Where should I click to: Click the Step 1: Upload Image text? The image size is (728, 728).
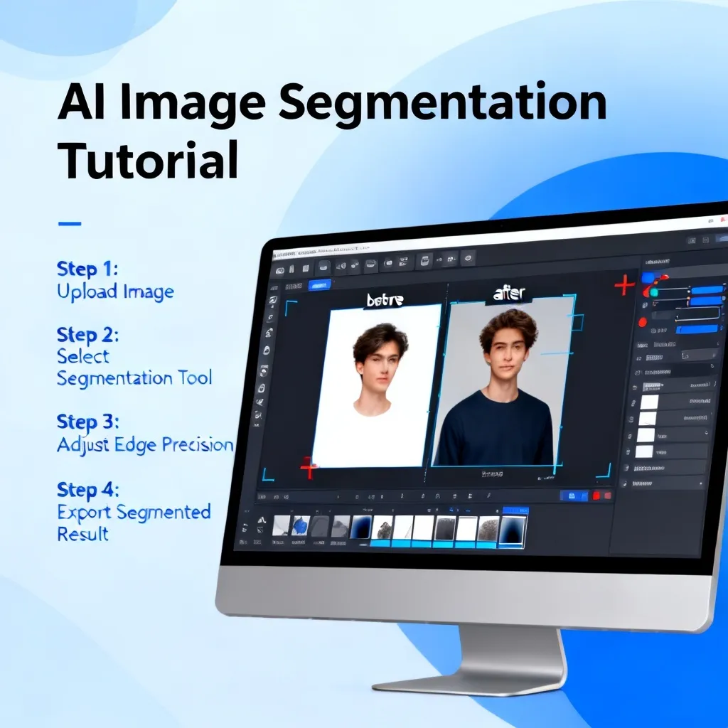click(115, 280)
